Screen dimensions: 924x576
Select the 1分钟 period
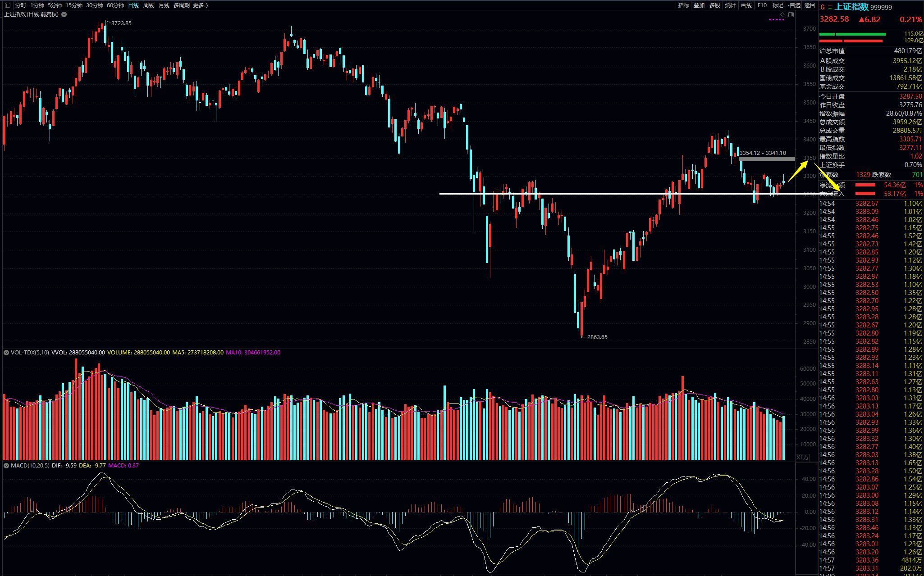click(37, 5)
